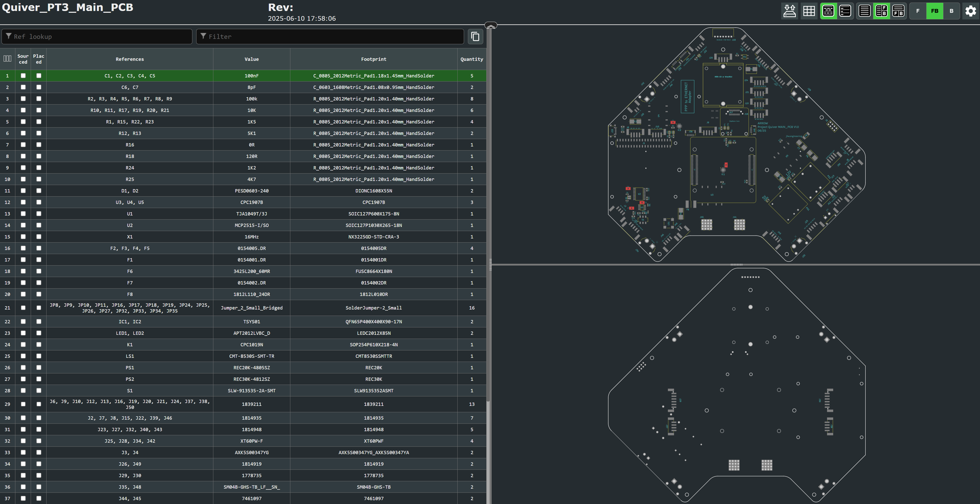Select the FB layer view tab
Viewport: 980px width, 504px height.
[935, 11]
